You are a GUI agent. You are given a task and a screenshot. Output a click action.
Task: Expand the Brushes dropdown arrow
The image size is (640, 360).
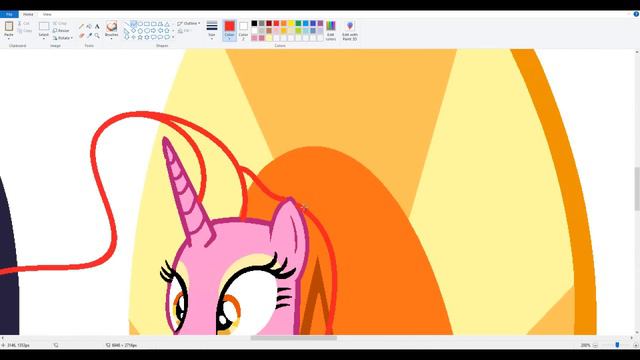pos(111,38)
